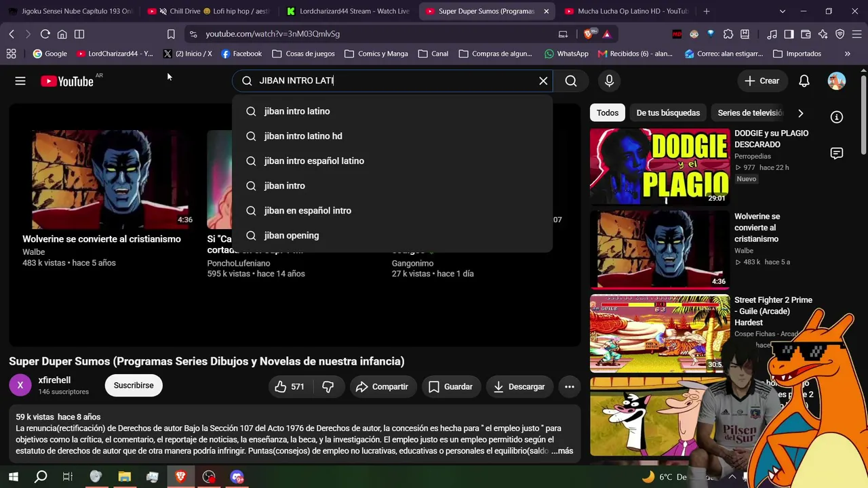Dislike the video with thumbs down
Viewport: 868px width, 488px height.
point(328,386)
